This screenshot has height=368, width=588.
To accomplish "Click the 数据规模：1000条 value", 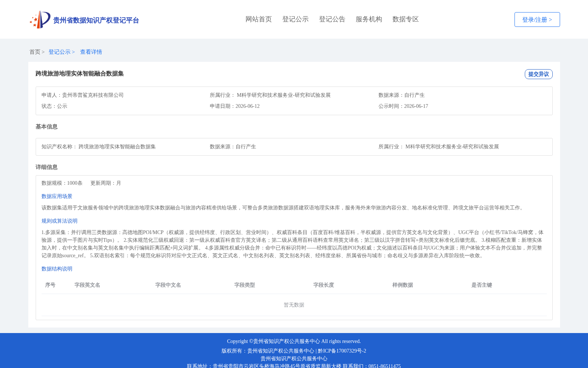I will coord(62,183).
